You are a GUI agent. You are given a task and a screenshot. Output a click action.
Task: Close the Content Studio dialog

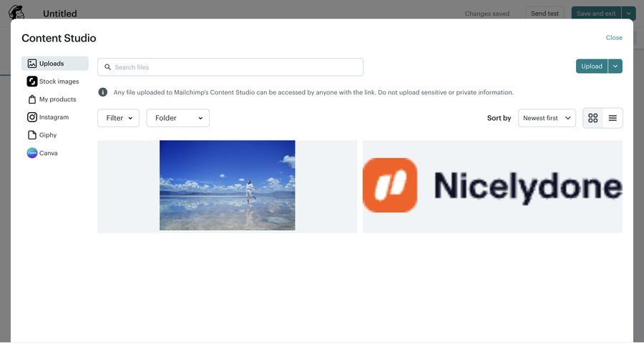pyautogui.click(x=614, y=38)
